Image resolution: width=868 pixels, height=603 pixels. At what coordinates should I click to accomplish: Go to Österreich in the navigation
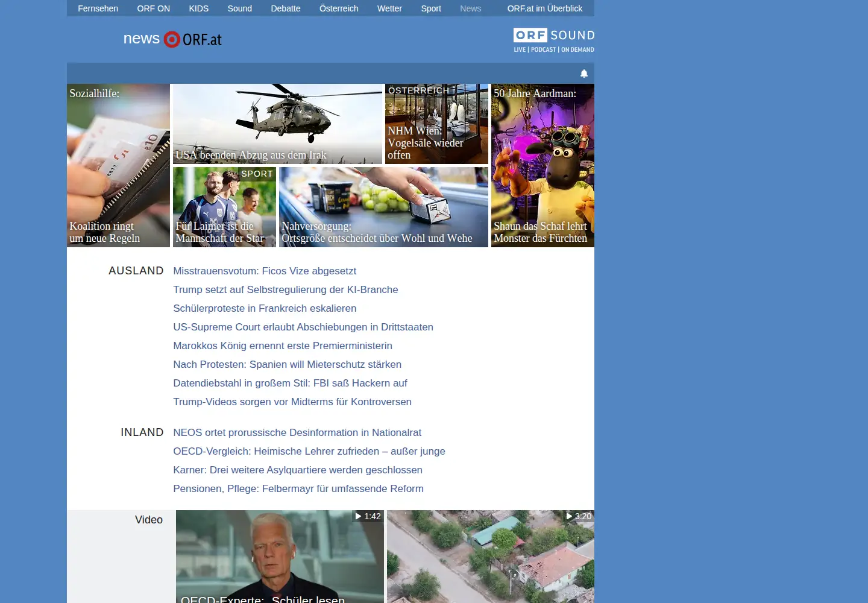[x=339, y=8]
